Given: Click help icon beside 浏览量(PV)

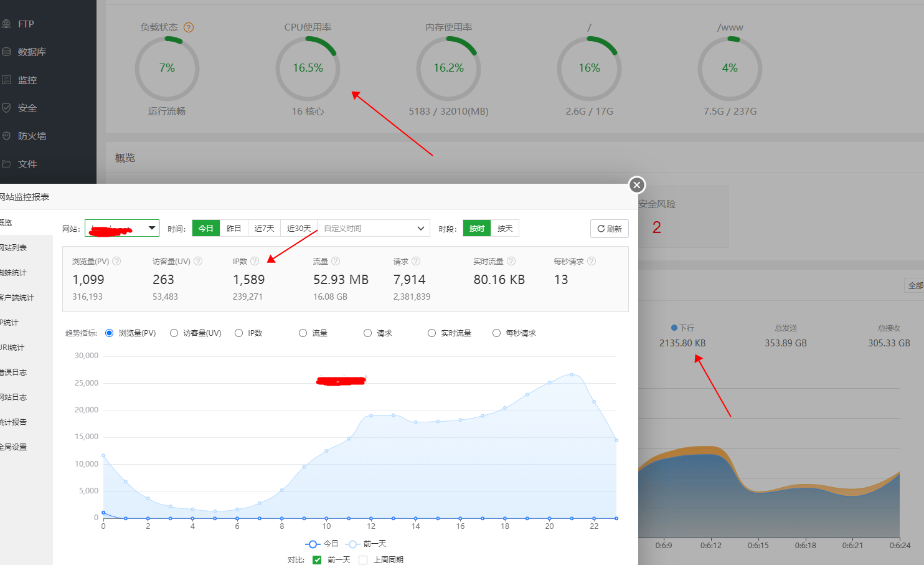Looking at the screenshot, I should pos(116,261).
